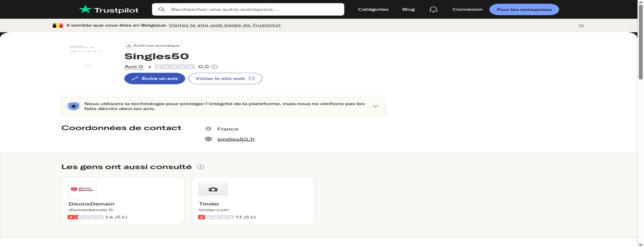The image size is (644, 247).
Task: Click the Singles50 company logo thumbnail
Action: (x=87, y=56)
